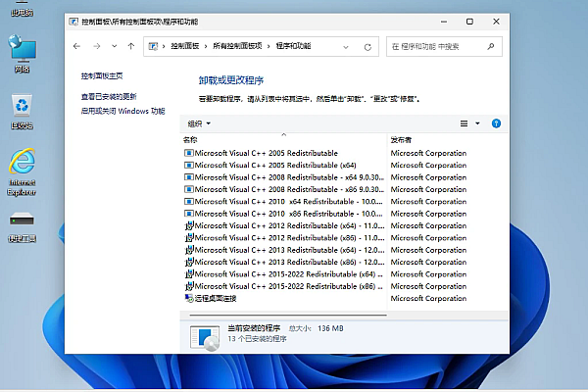
Task: Click the horizontal scrollbar under the list
Action: click(x=288, y=316)
